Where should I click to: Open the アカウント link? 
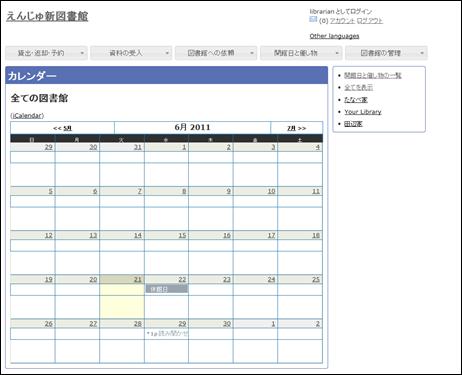pos(342,21)
